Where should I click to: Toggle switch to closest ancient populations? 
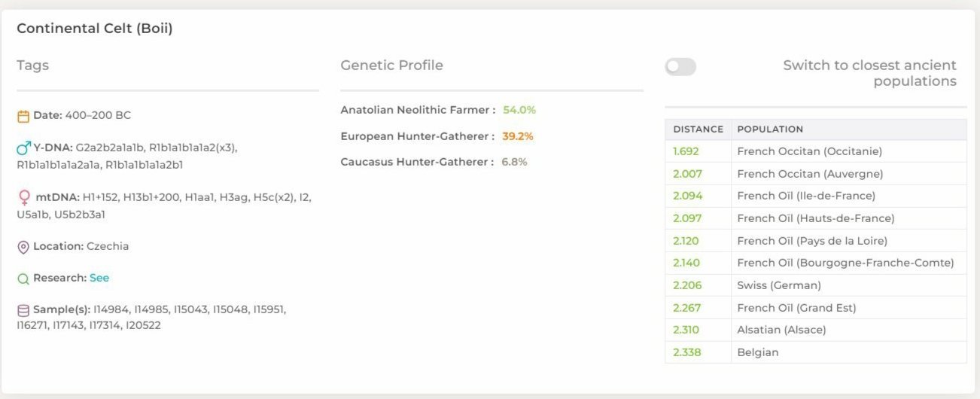click(x=680, y=67)
